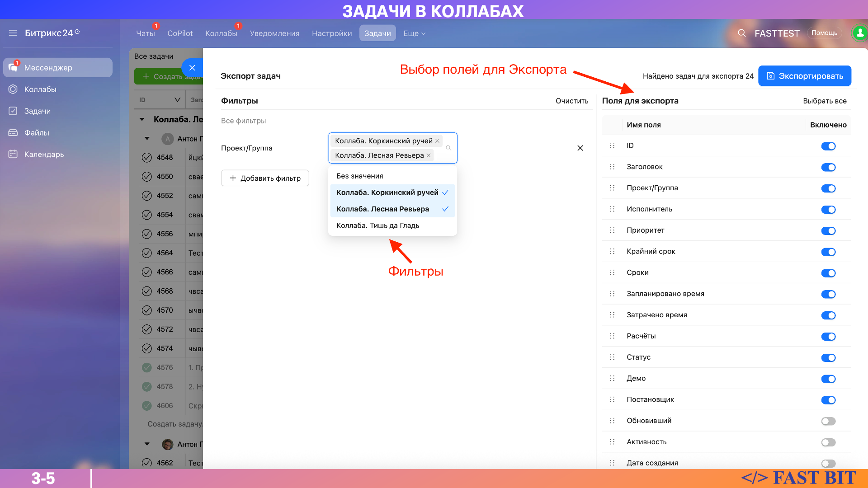Turn on the Активность field toggle

(x=828, y=442)
